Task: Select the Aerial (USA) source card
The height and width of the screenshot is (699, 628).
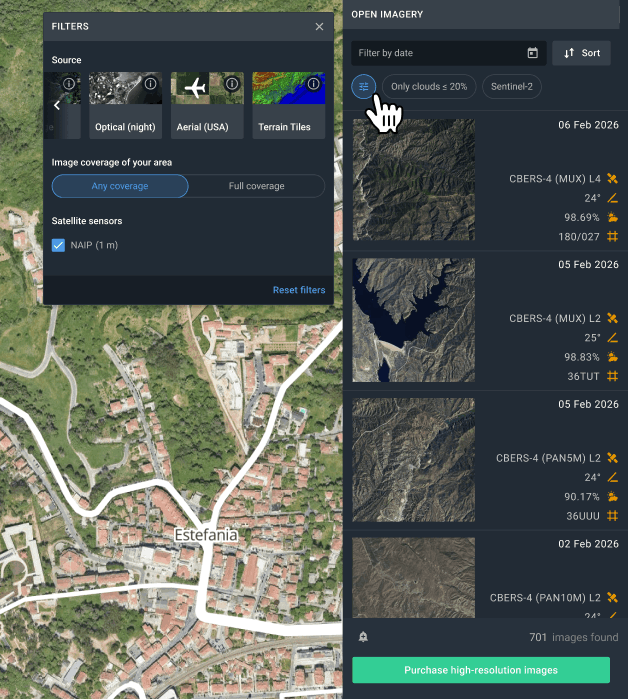Action: click(x=207, y=105)
